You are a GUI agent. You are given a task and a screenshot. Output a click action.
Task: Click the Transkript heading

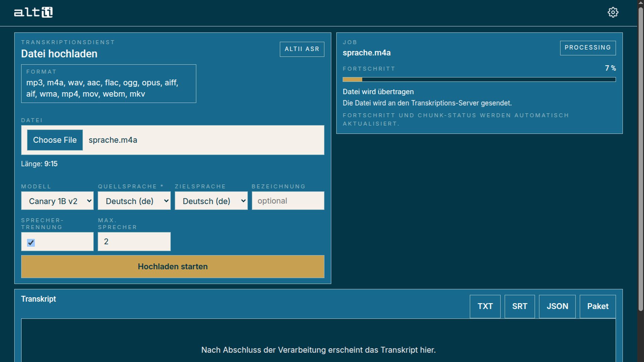(x=39, y=299)
